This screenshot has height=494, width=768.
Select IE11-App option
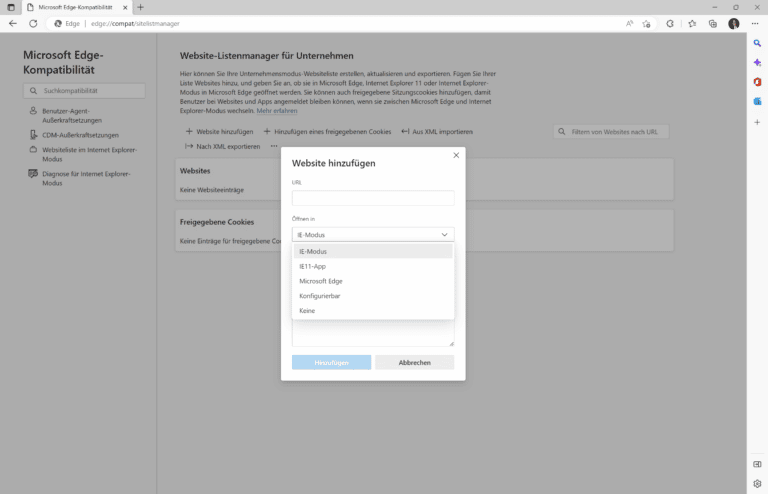(x=373, y=266)
